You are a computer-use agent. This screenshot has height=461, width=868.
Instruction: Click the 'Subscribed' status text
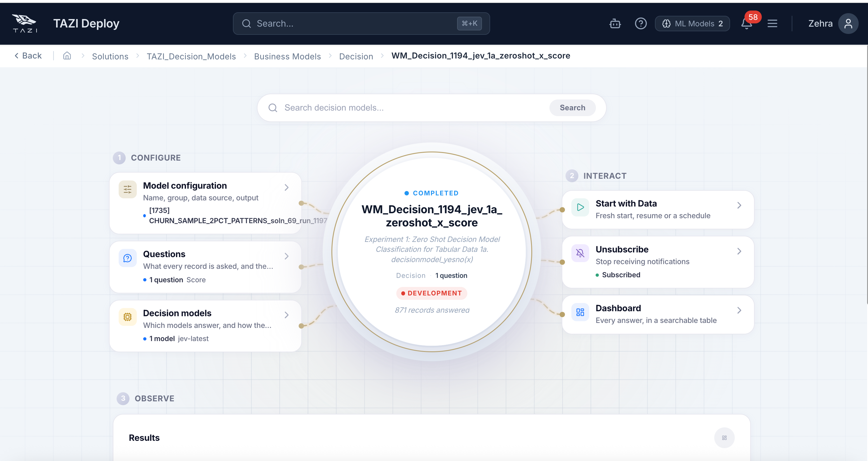(x=621, y=275)
